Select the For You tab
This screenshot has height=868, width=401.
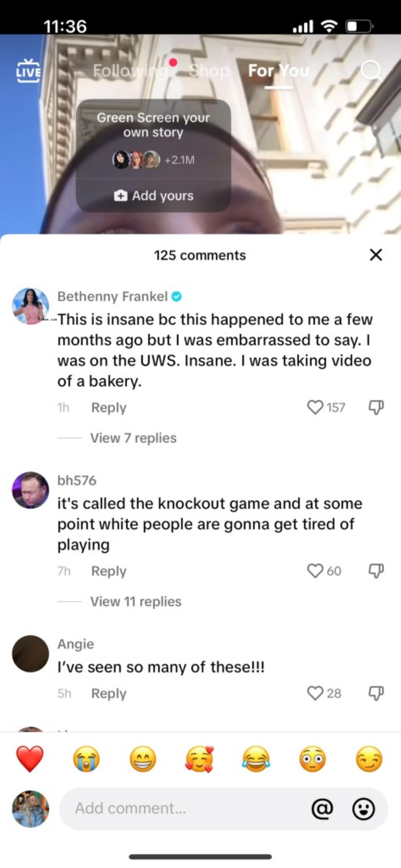[x=278, y=71]
